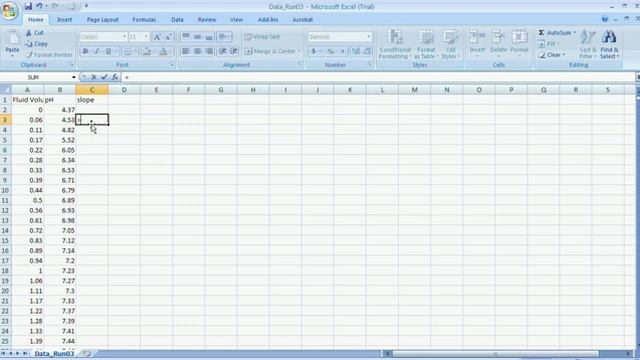
Task: Open font size dropdown
Action: tap(146, 37)
